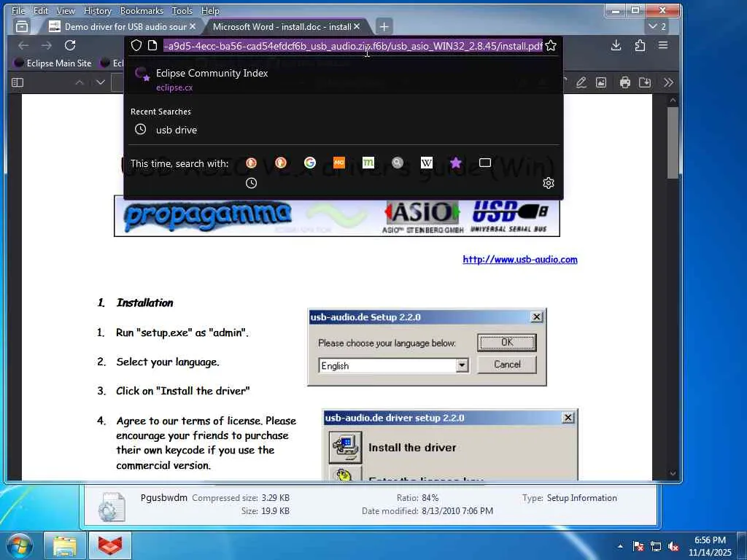747x560 pixels.
Task: Open the Help menu
Action: tap(210, 10)
